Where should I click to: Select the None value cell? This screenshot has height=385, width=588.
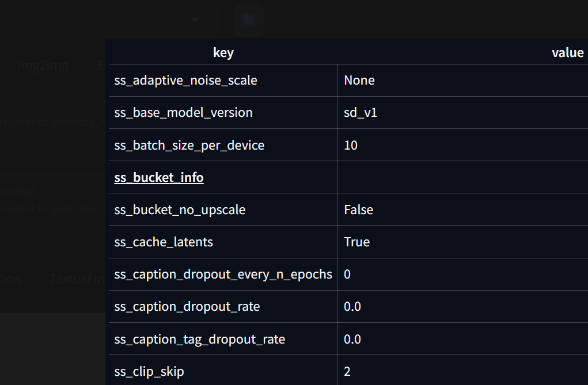463,80
